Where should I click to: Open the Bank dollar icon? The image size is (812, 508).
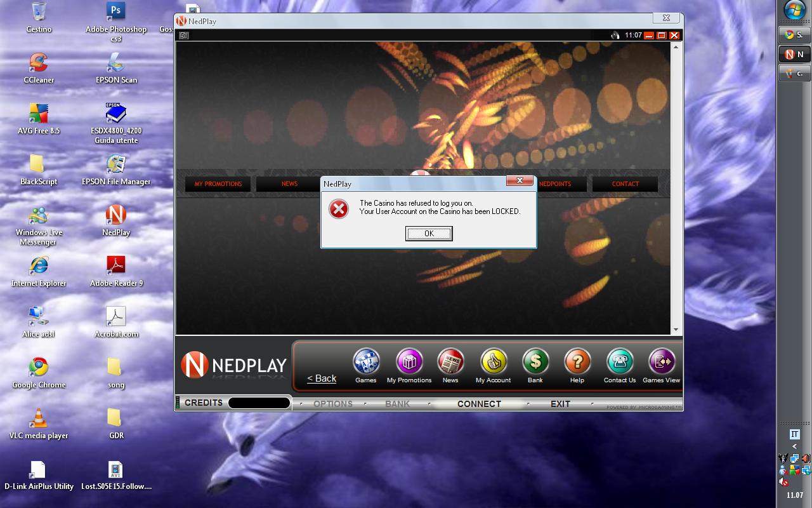(x=535, y=362)
